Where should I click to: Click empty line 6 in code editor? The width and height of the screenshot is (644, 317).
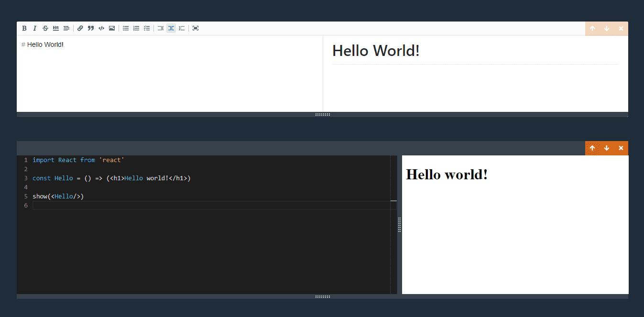coord(191,206)
